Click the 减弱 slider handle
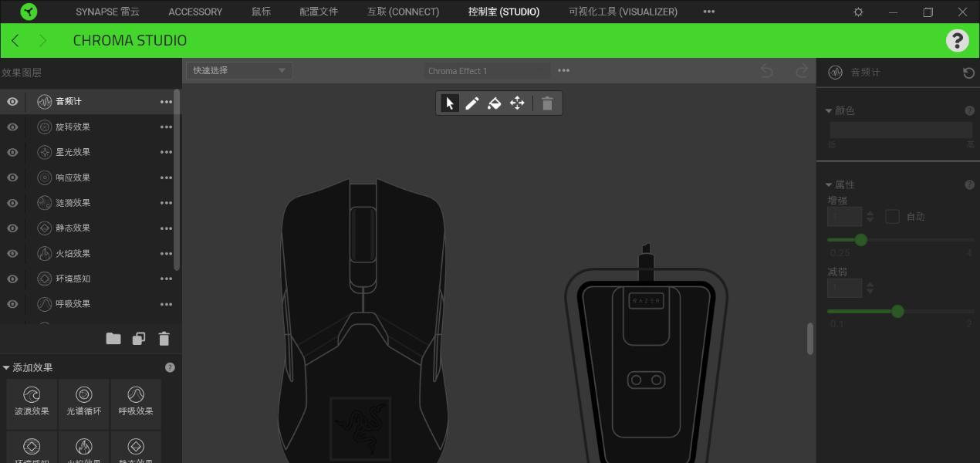This screenshot has width=980, height=463. click(x=897, y=311)
